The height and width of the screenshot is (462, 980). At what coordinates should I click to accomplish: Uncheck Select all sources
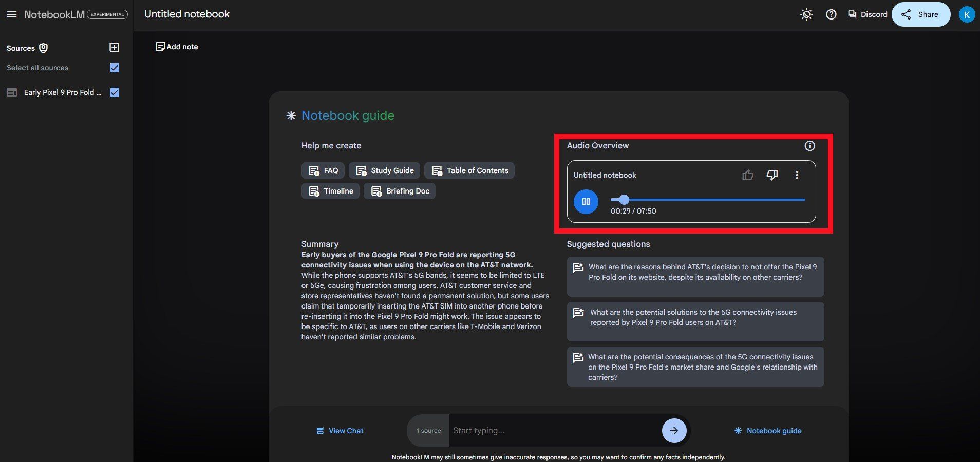pos(115,67)
